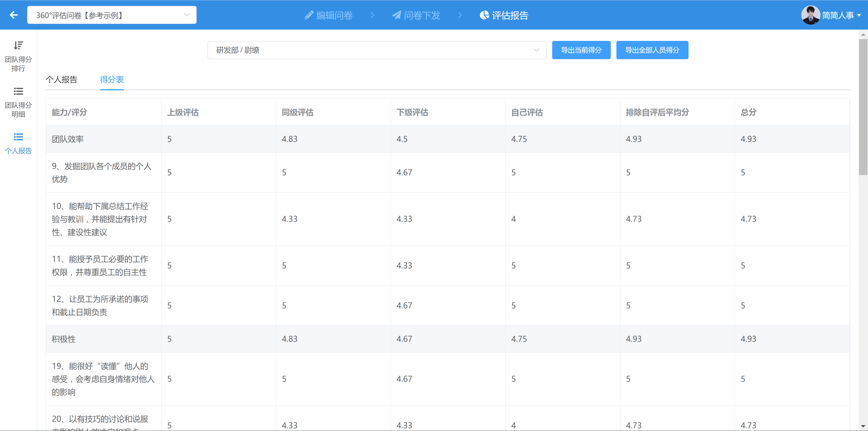868x431 pixels.
Task: Select the 个人报告 sidebar list icon
Action: pyautogui.click(x=18, y=137)
